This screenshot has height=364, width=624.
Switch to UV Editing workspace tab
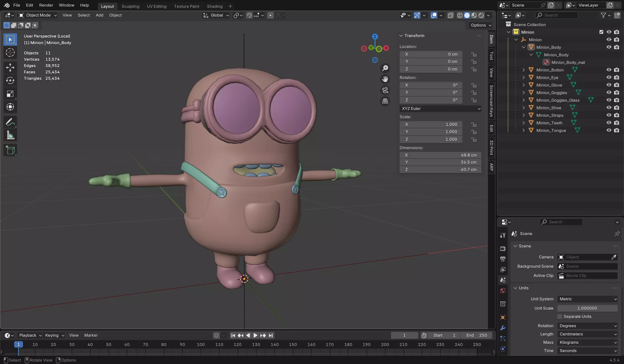click(x=157, y=6)
